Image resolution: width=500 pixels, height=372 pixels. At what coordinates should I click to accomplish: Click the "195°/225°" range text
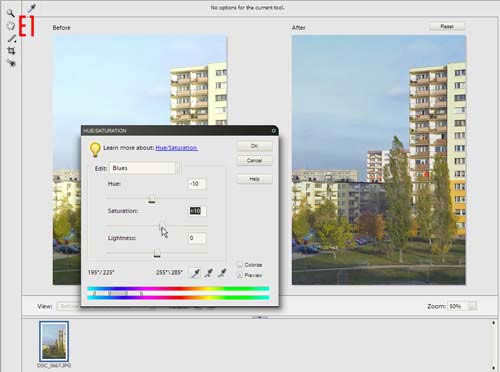101,273
